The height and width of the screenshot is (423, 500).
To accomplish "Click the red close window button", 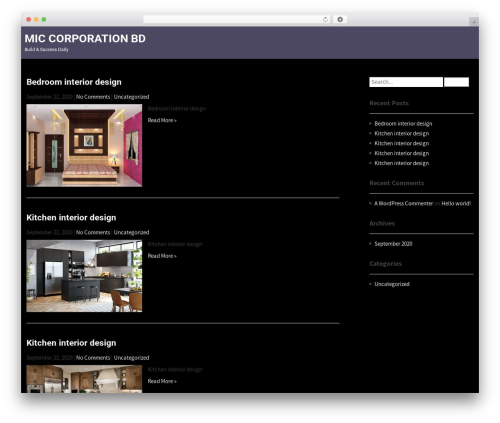I will [x=29, y=19].
